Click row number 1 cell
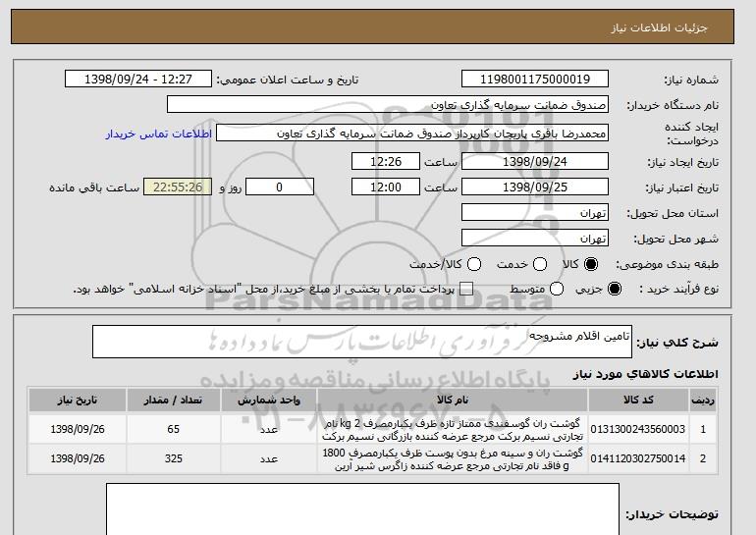The height and width of the screenshot is (535, 756). (703, 429)
